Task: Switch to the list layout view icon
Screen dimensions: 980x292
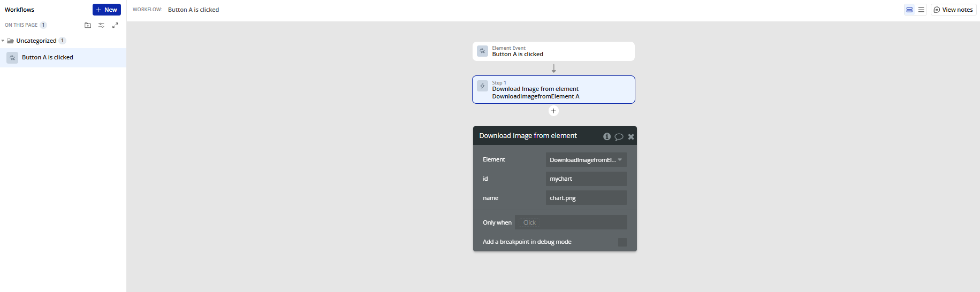Action: [921, 10]
